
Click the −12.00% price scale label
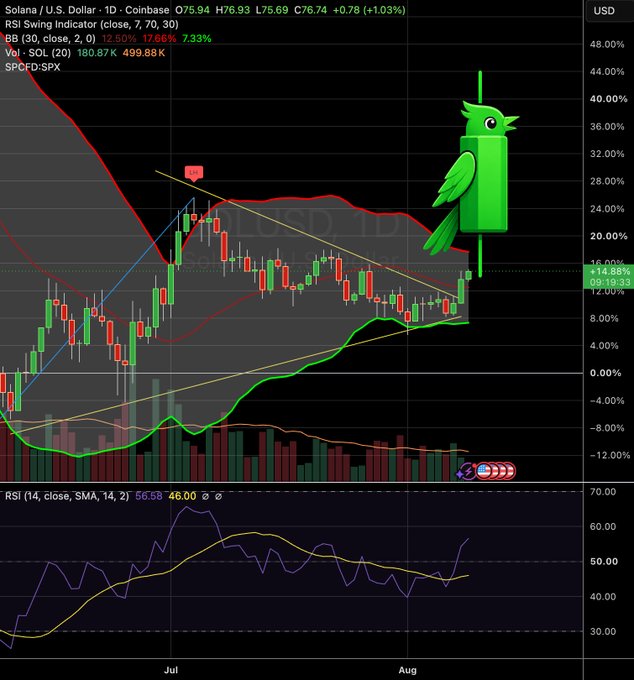610,455
